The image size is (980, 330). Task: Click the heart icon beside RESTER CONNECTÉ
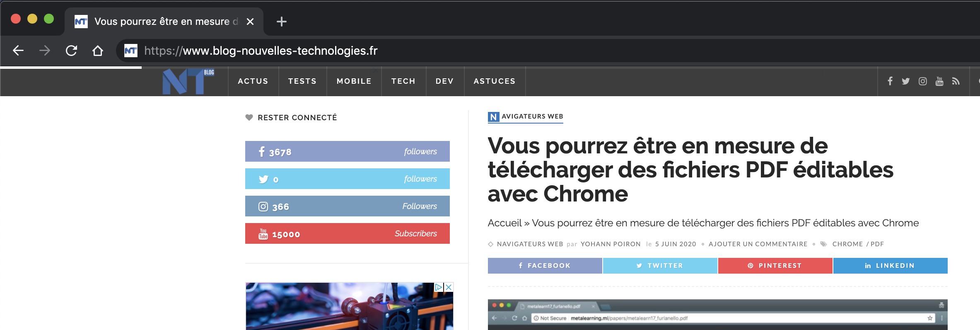tap(249, 117)
